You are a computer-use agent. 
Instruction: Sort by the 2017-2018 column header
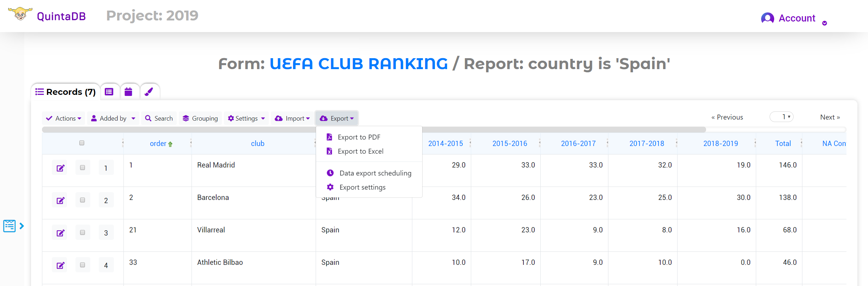click(x=647, y=144)
